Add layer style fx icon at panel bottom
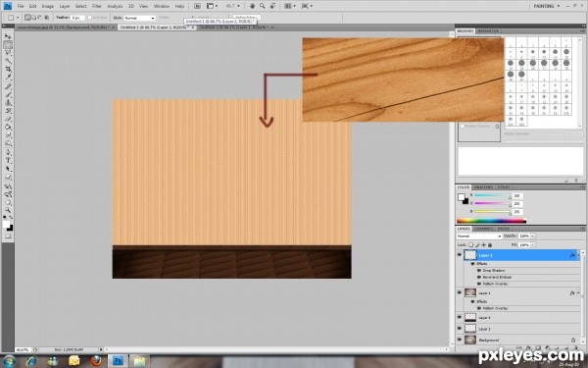Screen dimensions: 588x368 [528, 348]
